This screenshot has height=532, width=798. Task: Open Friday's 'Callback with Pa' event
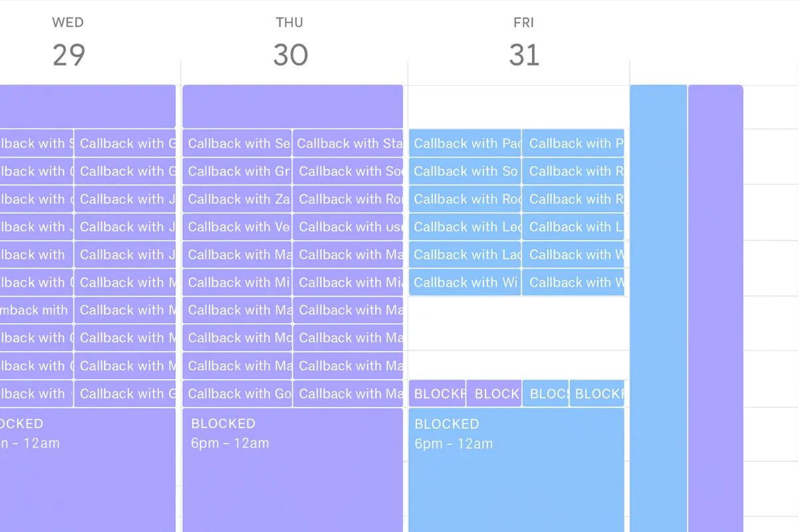coord(465,143)
